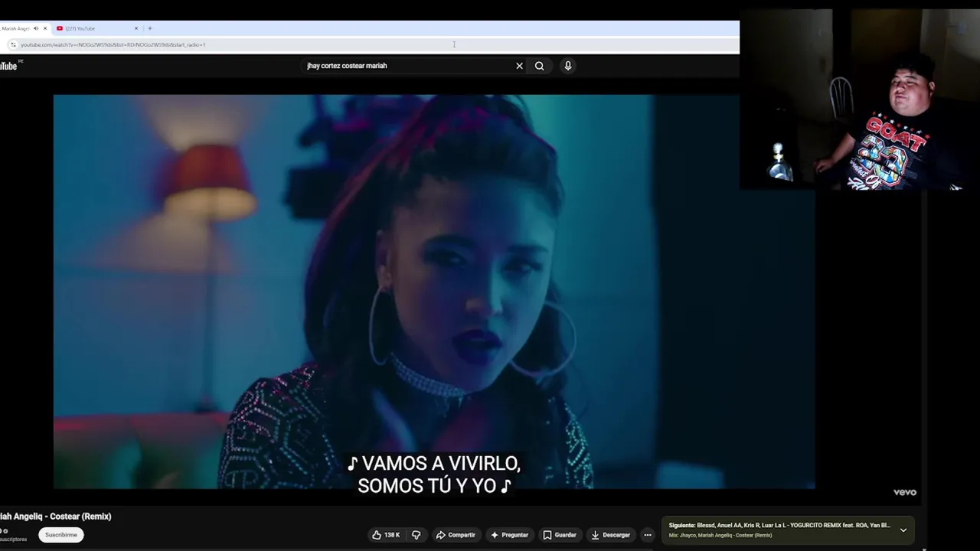Click the vevo logo on video
This screenshot has width=980, height=551.
(904, 492)
